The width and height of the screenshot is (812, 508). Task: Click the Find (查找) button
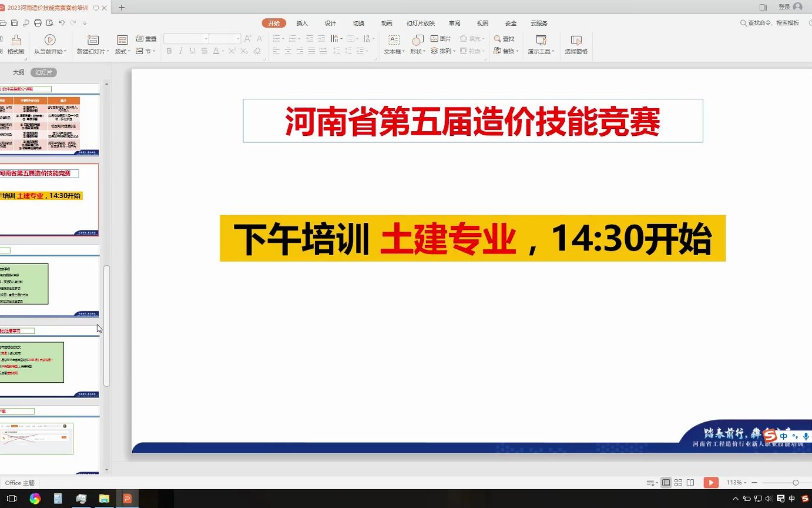point(504,38)
